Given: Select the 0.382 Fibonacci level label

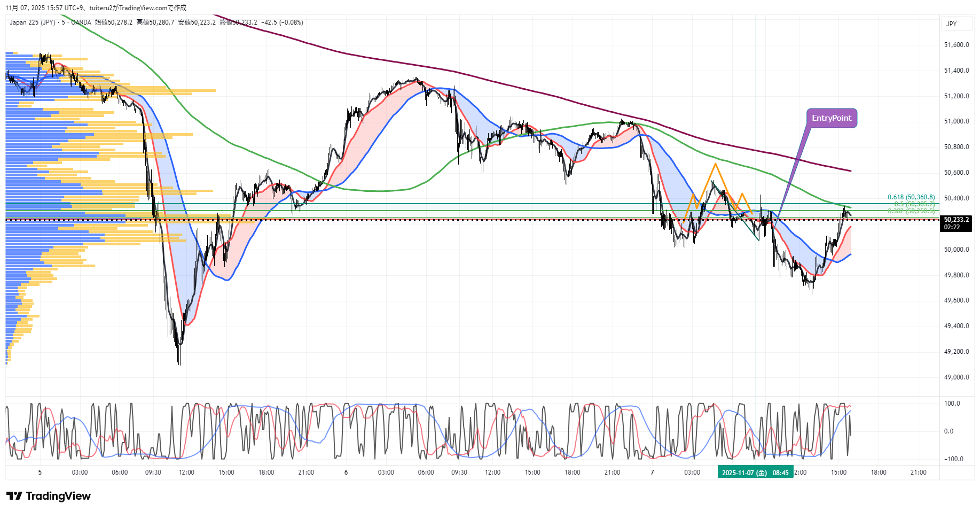Looking at the screenshot, I should 911,211.
